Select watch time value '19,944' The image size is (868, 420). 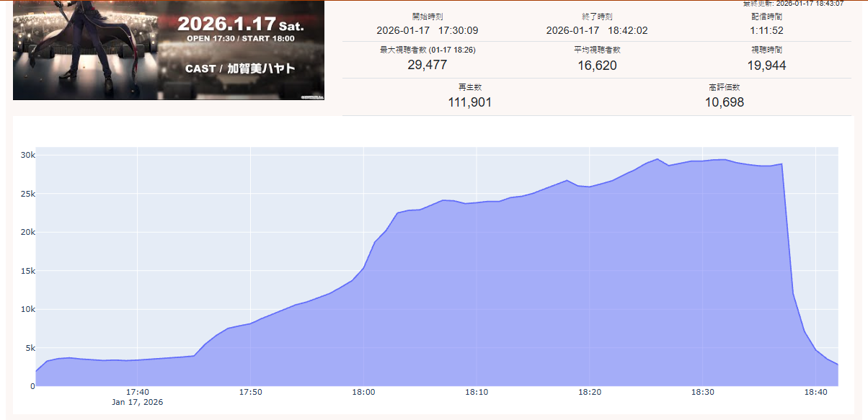[x=766, y=66]
